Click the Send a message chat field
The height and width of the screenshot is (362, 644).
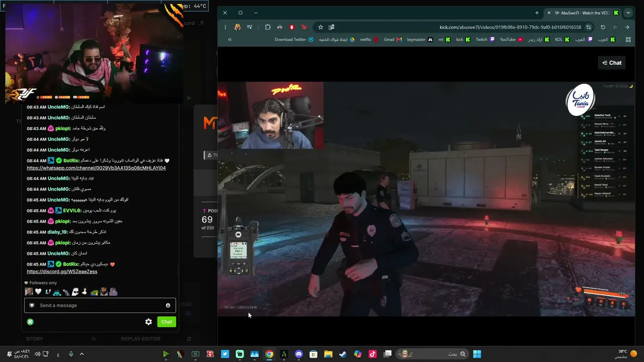click(100, 305)
